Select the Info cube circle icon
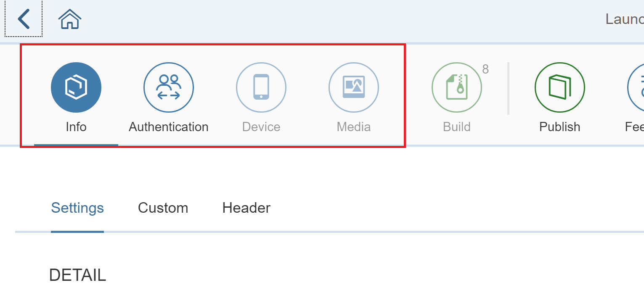 coord(76,87)
